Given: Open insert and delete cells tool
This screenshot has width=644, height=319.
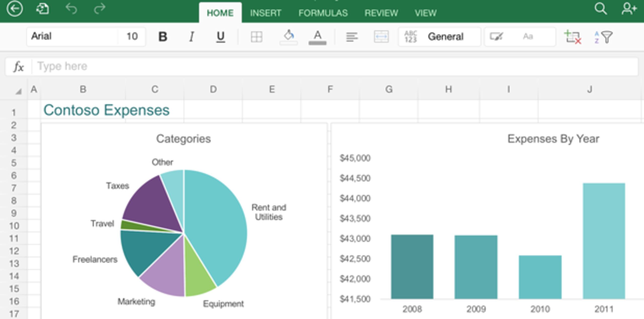Looking at the screenshot, I should coord(573,37).
